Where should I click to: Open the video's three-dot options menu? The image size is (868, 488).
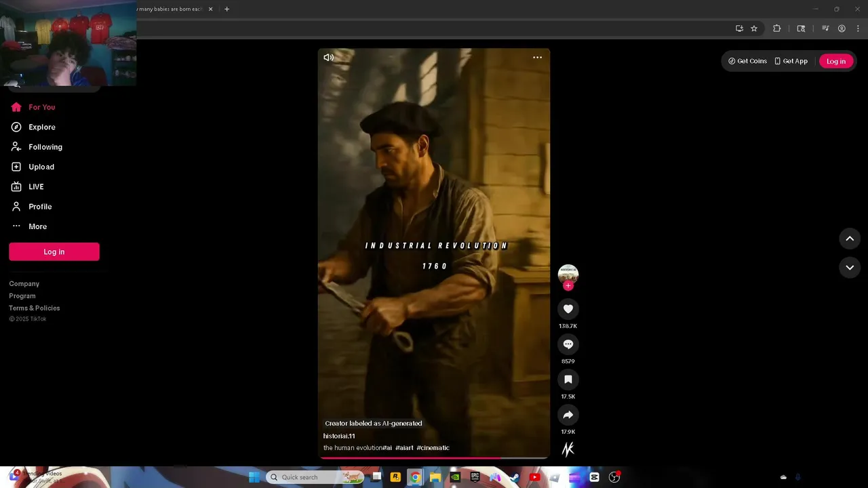tap(537, 58)
